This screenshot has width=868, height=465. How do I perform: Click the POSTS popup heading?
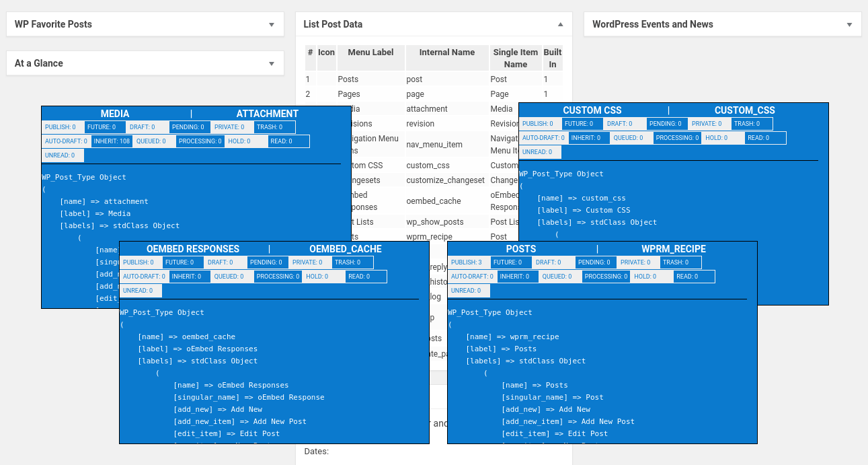coord(521,249)
